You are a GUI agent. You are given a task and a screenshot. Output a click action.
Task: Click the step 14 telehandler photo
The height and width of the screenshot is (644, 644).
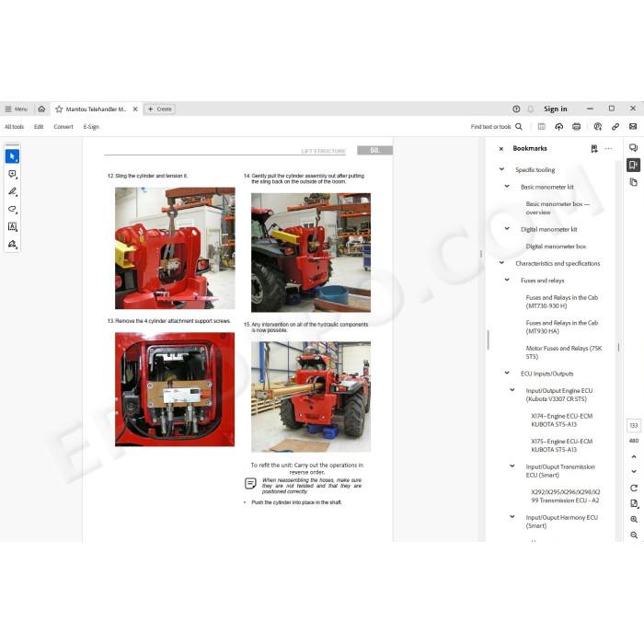[x=311, y=253]
